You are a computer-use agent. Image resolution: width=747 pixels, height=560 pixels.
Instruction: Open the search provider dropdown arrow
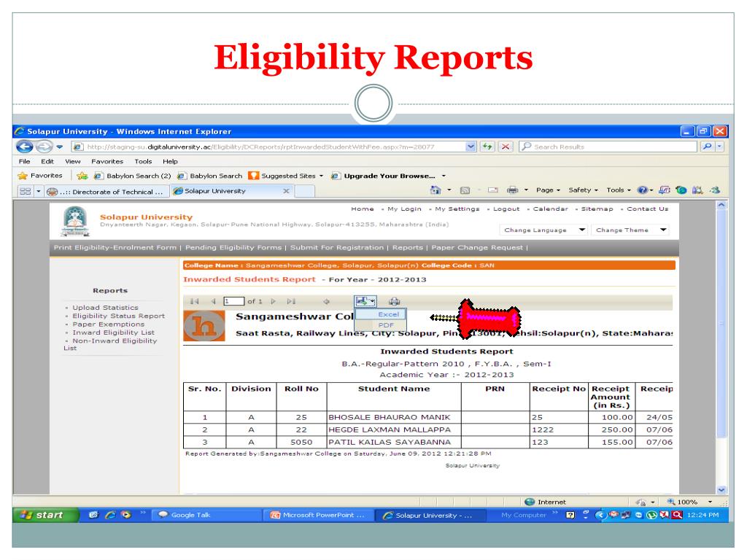click(719, 147)
